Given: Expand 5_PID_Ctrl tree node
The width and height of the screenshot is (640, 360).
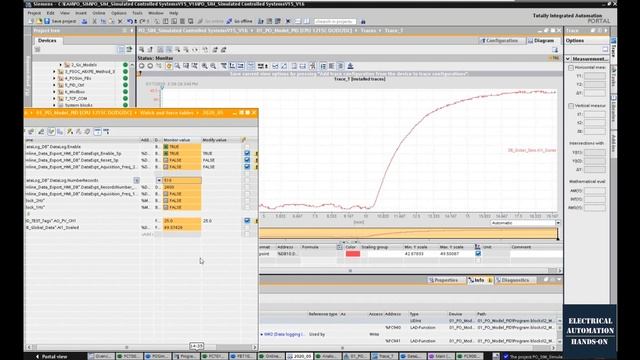Looking at the screenshot, I should pos(54,85).
